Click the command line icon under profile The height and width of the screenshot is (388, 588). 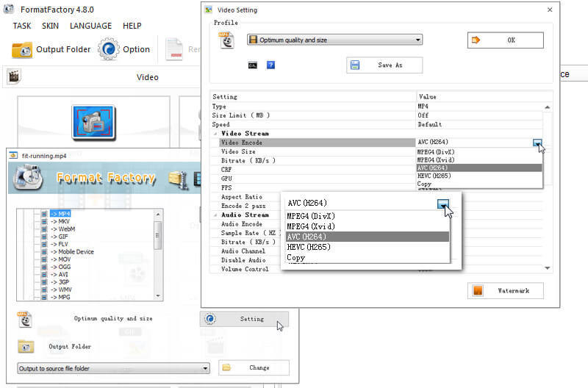pos(253,65)
